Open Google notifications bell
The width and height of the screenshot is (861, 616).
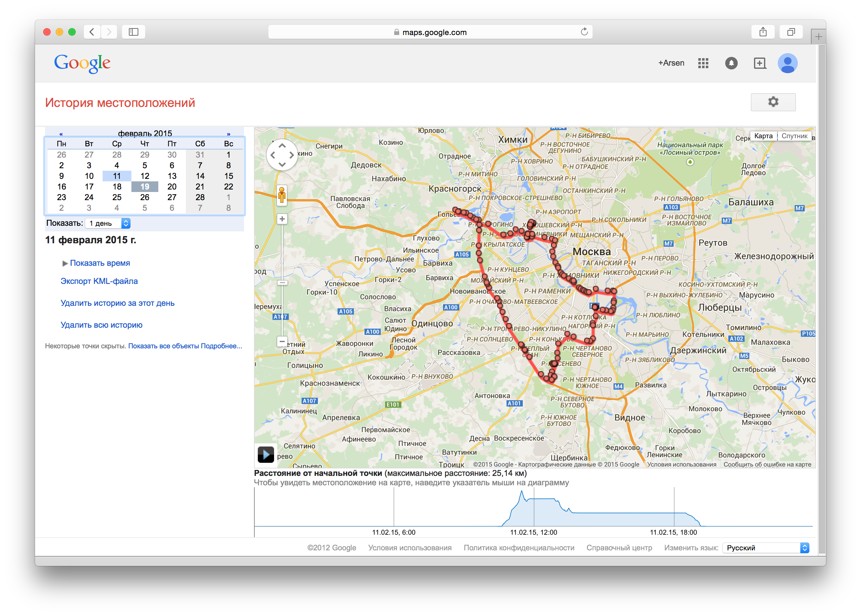pyautogui.click(x=731, y=63)
